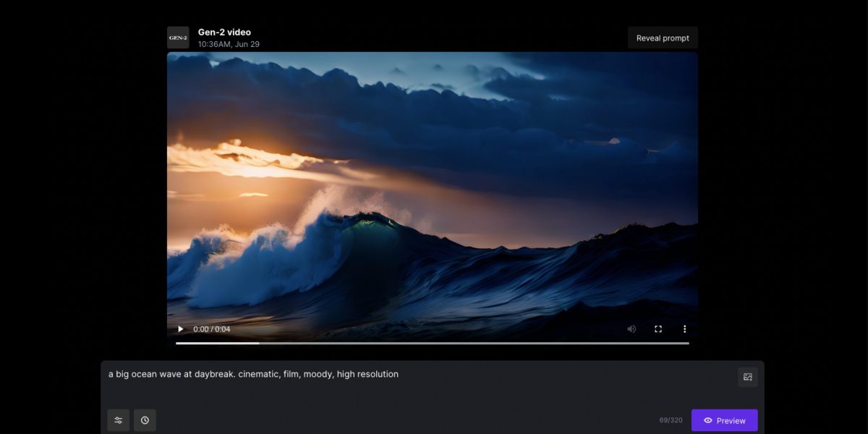Seek to the end of the video progress bar
868x434 pixels.
pyautogui.click(x=688, y=343)
